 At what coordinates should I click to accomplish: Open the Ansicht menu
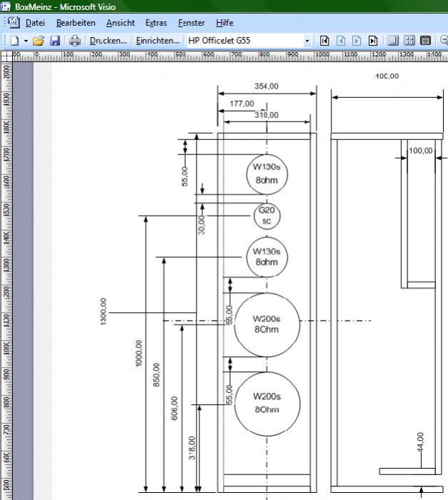point(120,23)
